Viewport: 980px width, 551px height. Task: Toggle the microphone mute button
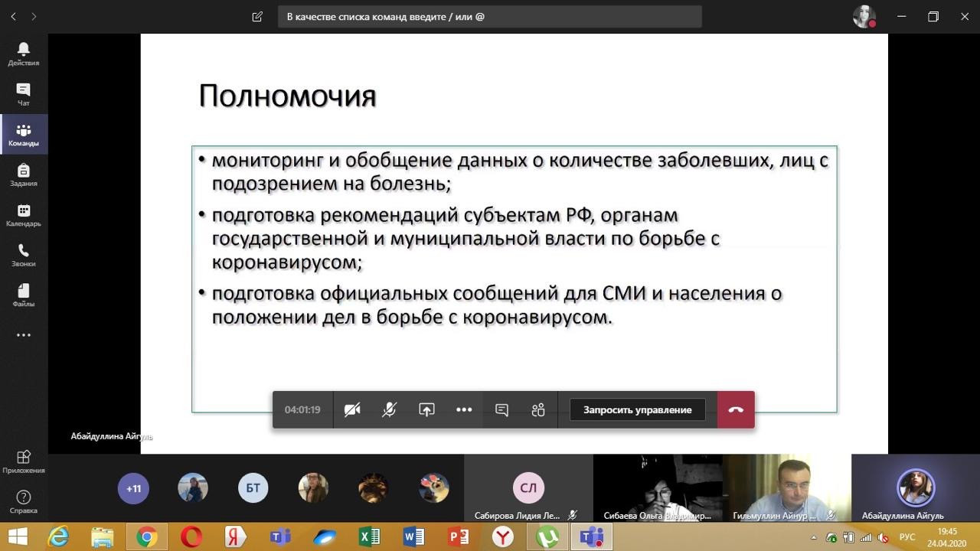tap(389, 410)
